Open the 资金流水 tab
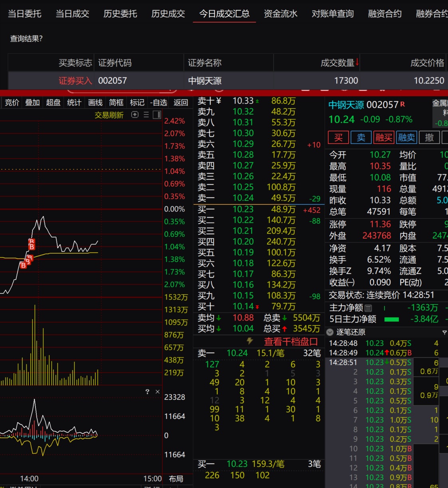 pyautogui.click(x=280, y=14)
